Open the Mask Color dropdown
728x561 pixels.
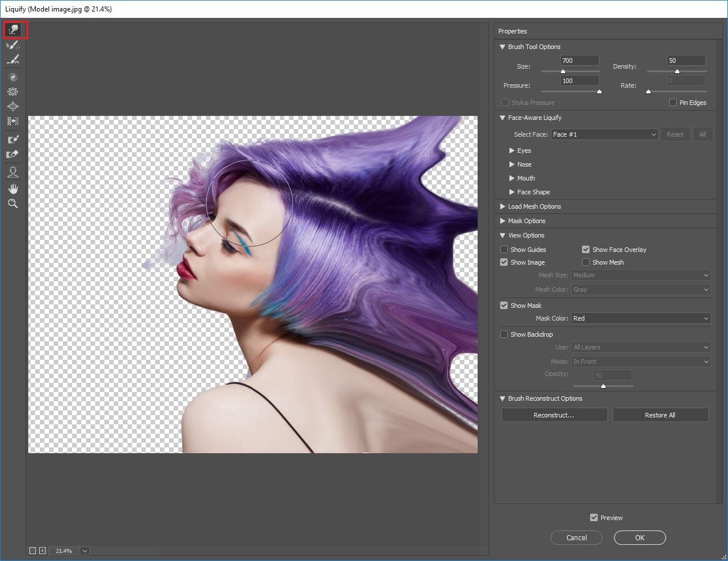coord(640,318)
